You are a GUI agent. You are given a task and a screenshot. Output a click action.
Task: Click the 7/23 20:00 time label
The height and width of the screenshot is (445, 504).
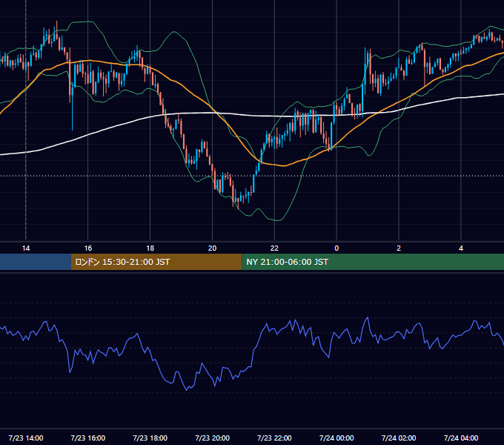pos(212,438)
